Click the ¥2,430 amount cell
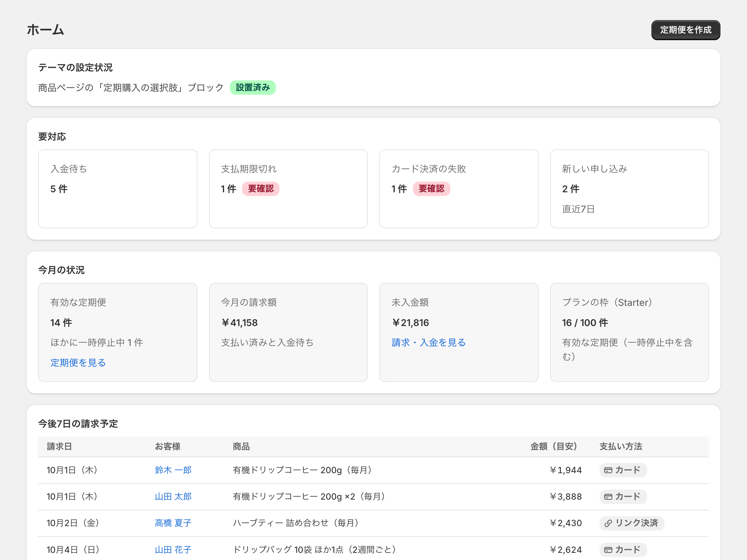Screen dimensions: 747x560 tap(566, 523)
